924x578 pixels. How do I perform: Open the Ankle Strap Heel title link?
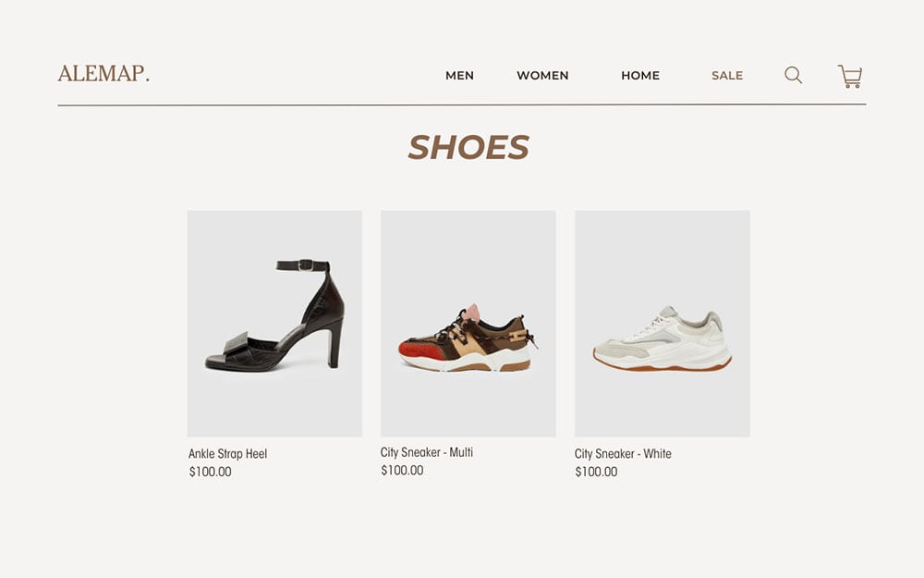click(227, 453)
